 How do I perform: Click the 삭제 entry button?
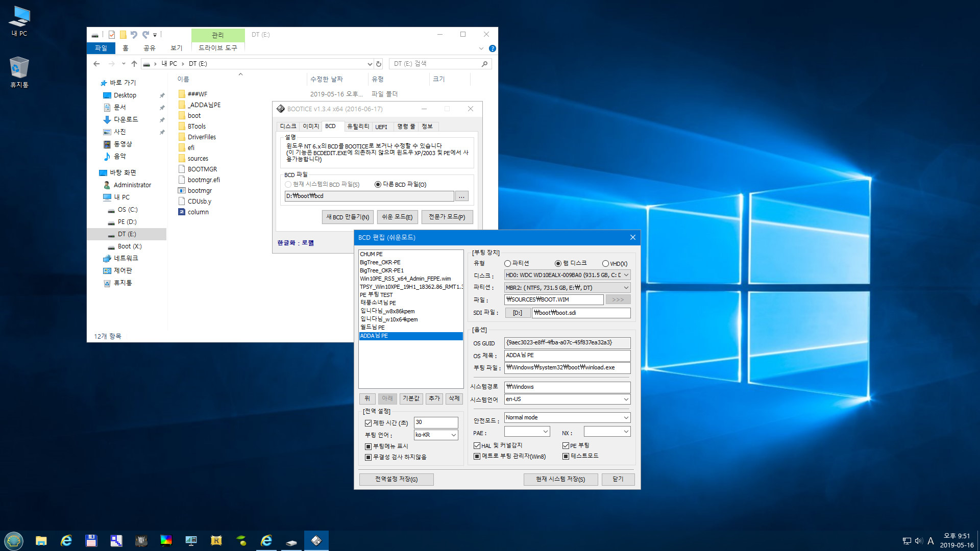(x=454, y=399)
